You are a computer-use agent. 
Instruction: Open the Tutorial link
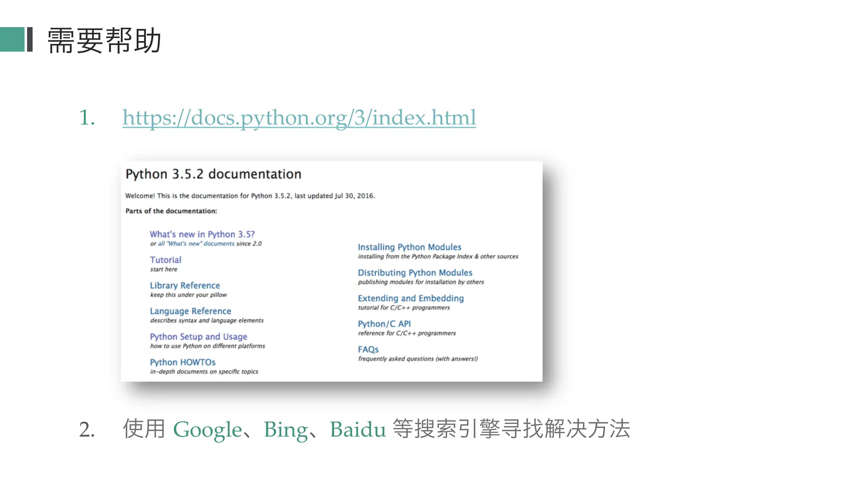tap(165, 260)
